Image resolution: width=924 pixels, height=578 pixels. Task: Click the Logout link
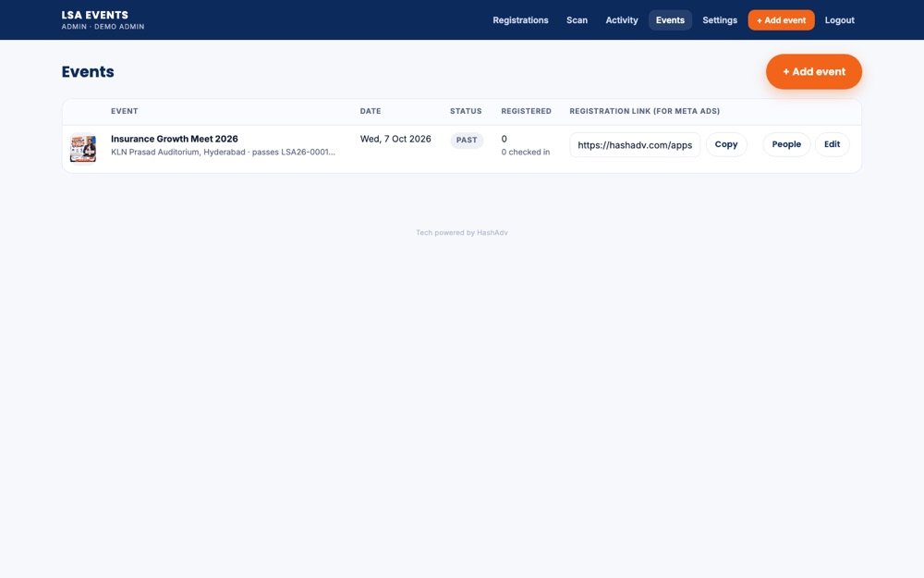[x=839, y=20]
